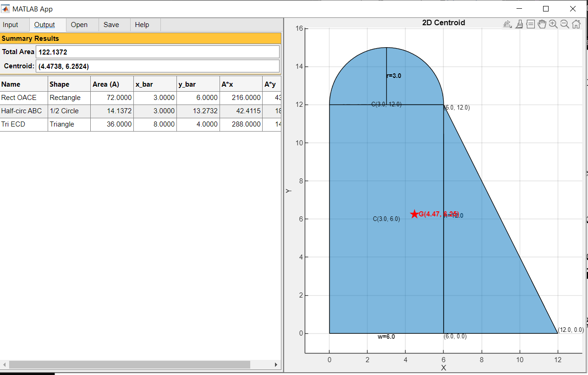Select the area cell '72.0000'
This screenshot has width=588, height=375.
pos(112,98)
